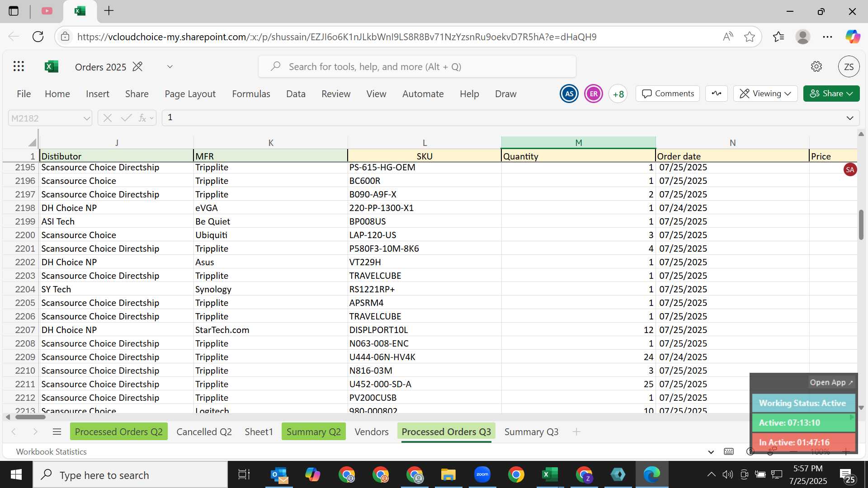Click the all sheets list hamburger icon
Screen dimensions: 868x488
coord(57,432)
